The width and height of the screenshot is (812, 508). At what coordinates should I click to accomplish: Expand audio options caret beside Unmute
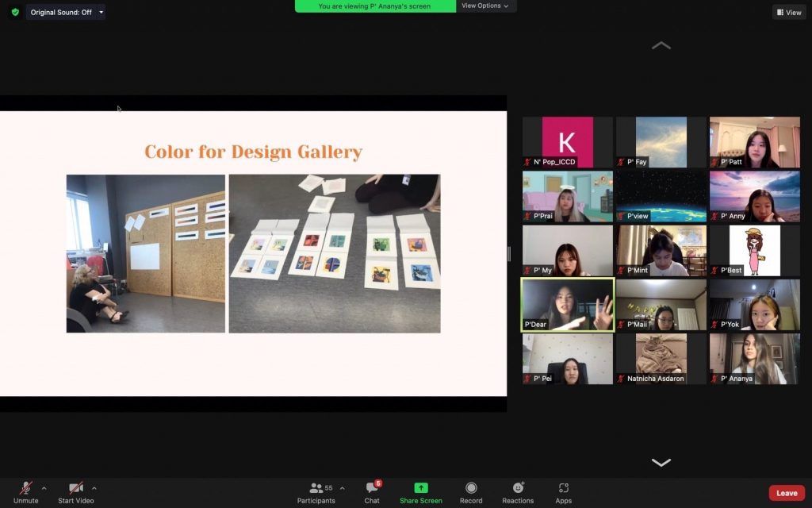coord(44,488)
